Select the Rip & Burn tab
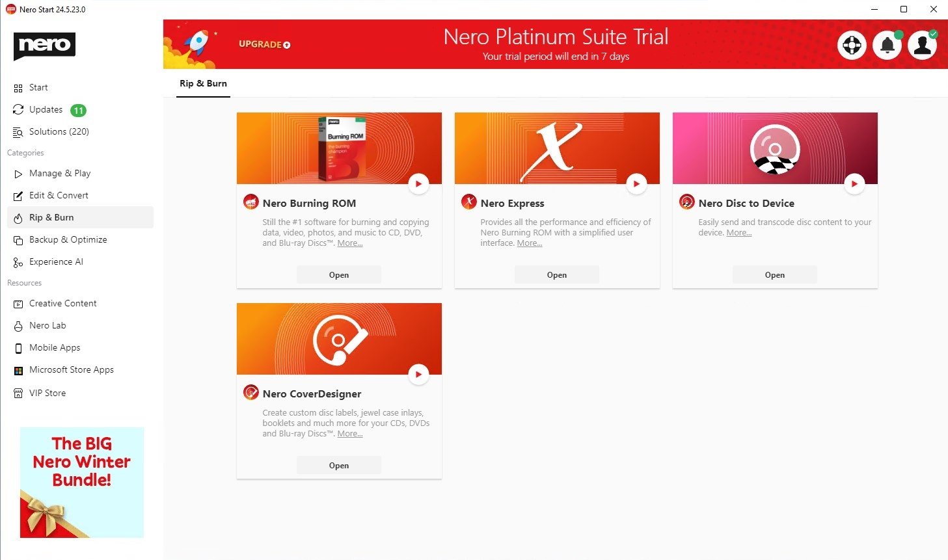948x560 pixels. coord(203,84)
